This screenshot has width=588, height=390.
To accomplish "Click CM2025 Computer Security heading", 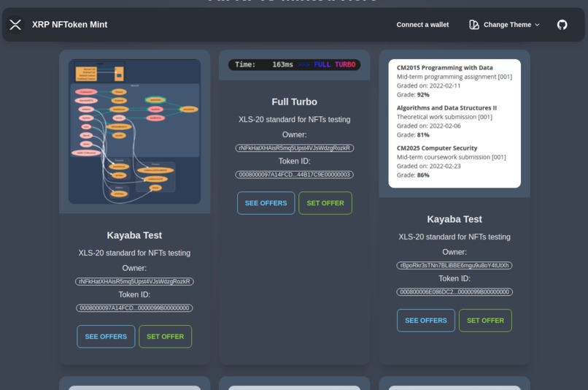I will [437, 148].
